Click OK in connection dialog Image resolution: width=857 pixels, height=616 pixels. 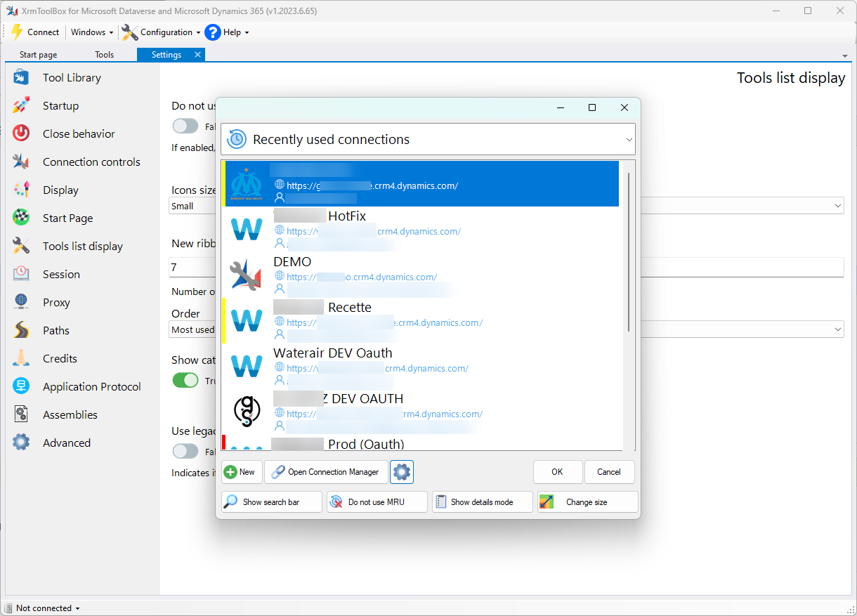pyautogui.click(x=558, y=472)
